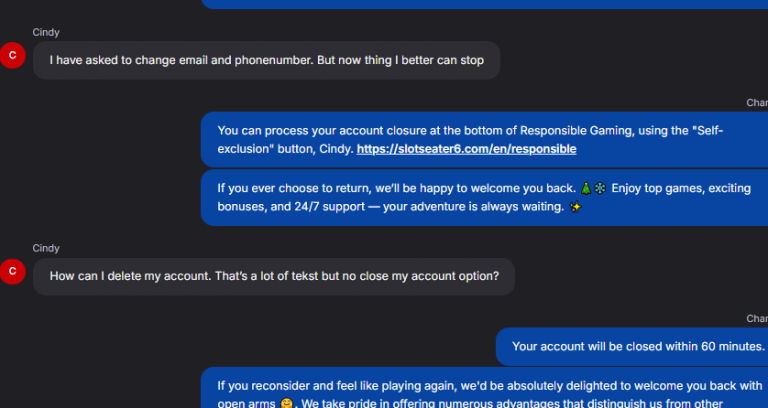The image size is (768, 408).
Task: Click the smiling emoji after 'open arms'
Action: [287, 405]
